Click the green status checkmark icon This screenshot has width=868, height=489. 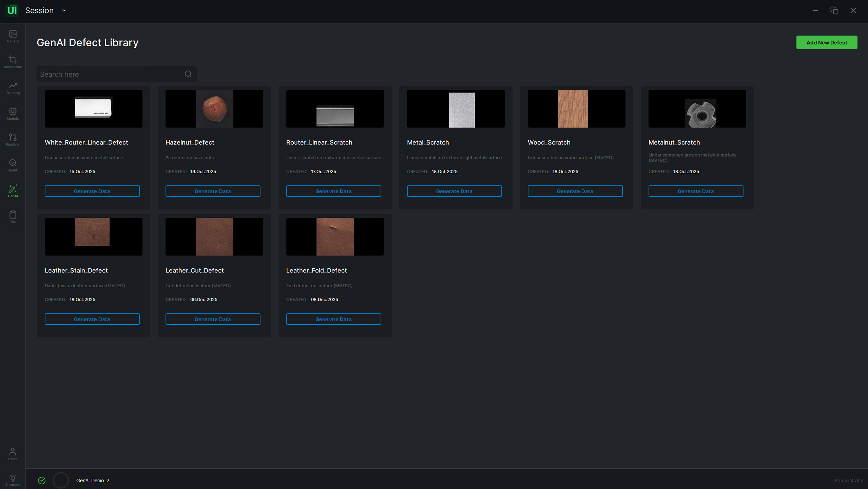42,481
